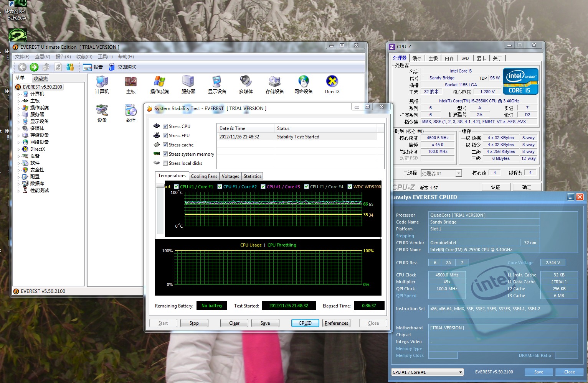Click the EVEREST info icon in its title bar
This screenshot has height=383, width=588.
click(x=16, y=47)
